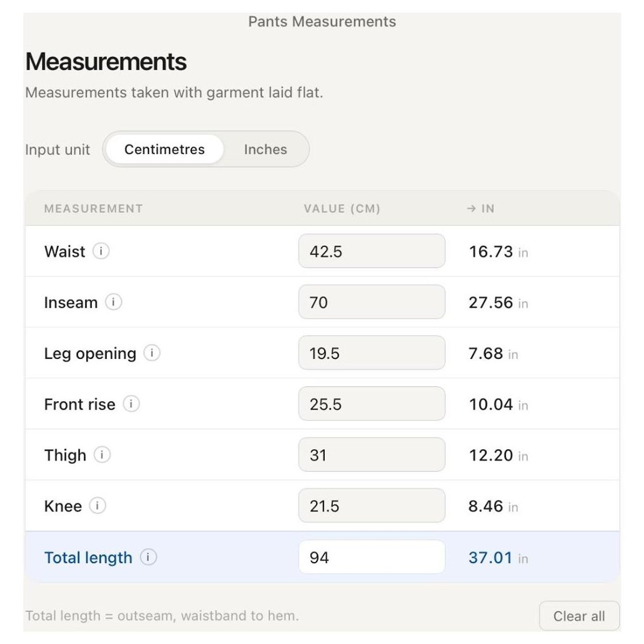644x644 pixels.
Task: Focus the Waist value field
Action: tap(372, 251)
